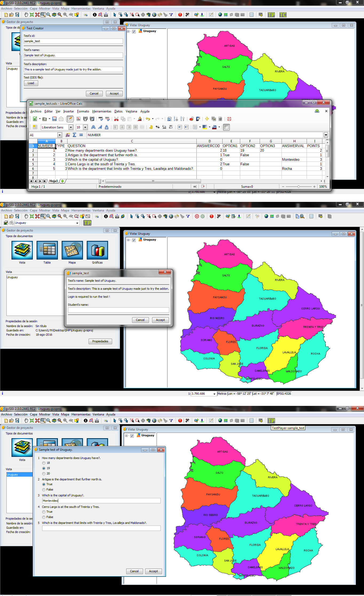This screenshot has height=596, width=364.
Task: Open the Datos menu in LibreOffice Calc
Action: point(118,111)
